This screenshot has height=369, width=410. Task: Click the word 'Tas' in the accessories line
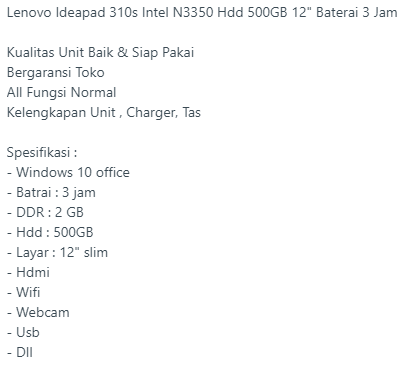coord(192,113)
